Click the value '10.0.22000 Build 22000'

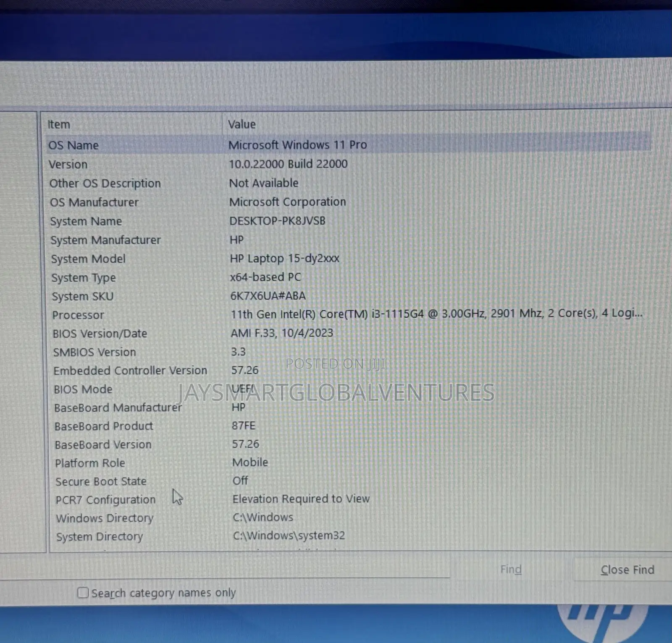click(288, 164)
